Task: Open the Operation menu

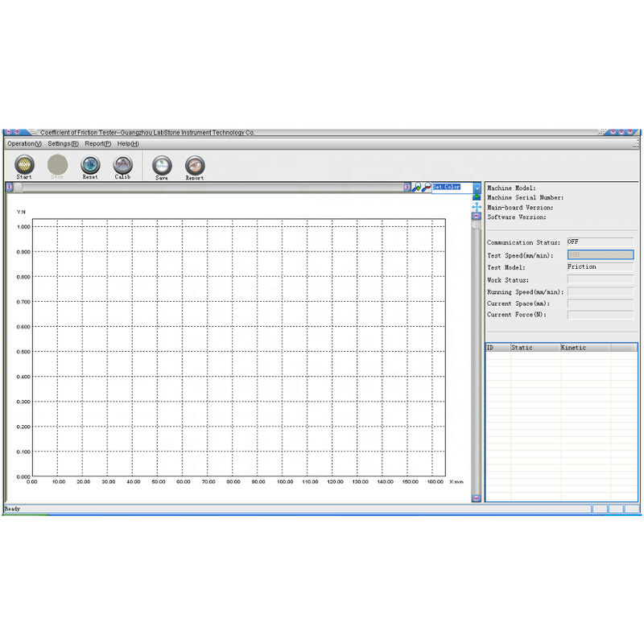Action: [24, 143]
